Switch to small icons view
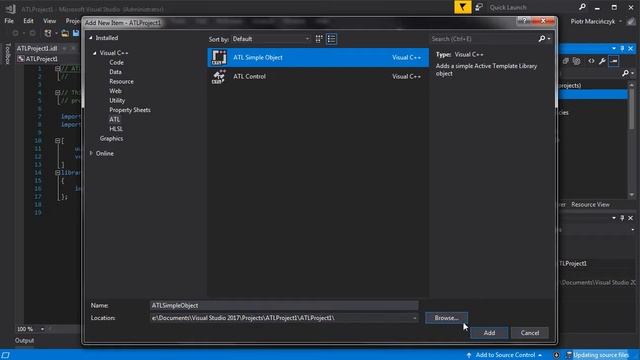640x360 pixels. (319, 39)
